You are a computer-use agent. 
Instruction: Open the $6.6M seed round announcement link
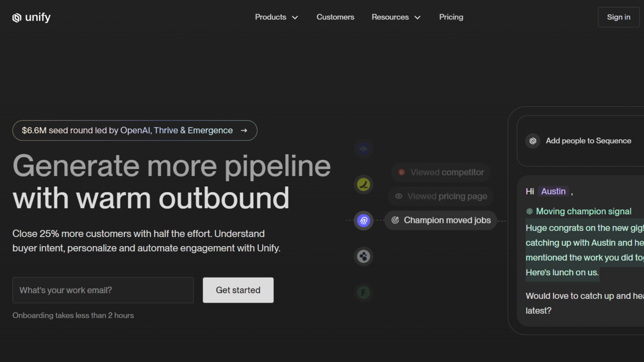[x=135, y=130]
